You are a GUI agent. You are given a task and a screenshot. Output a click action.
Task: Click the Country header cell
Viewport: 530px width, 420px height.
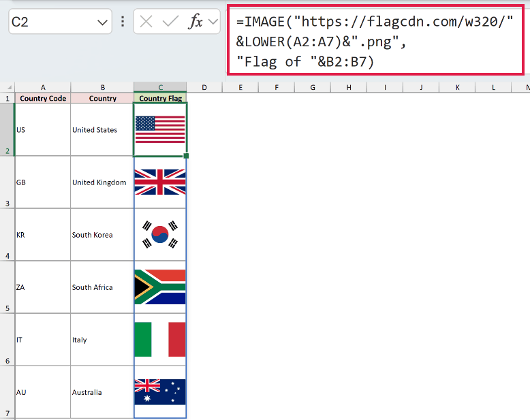102,98
